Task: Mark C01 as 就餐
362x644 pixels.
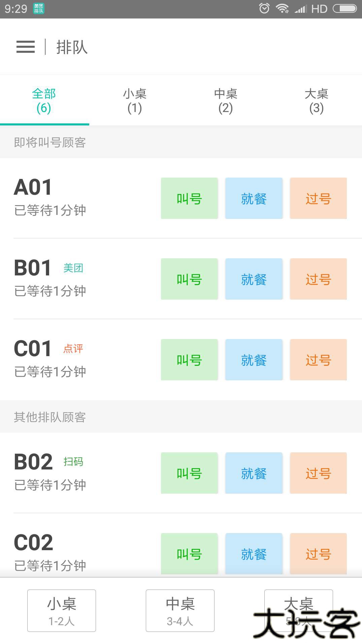Action: [254, 360]
